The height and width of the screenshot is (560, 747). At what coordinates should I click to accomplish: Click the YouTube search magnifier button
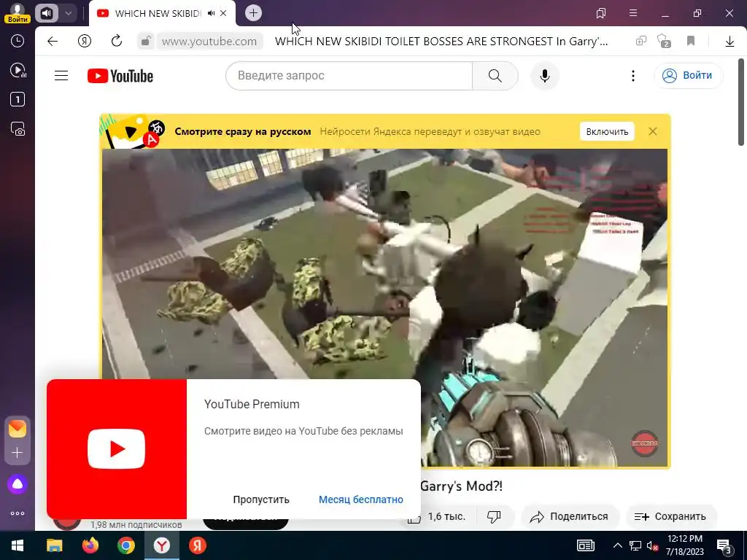click(495, 76)
